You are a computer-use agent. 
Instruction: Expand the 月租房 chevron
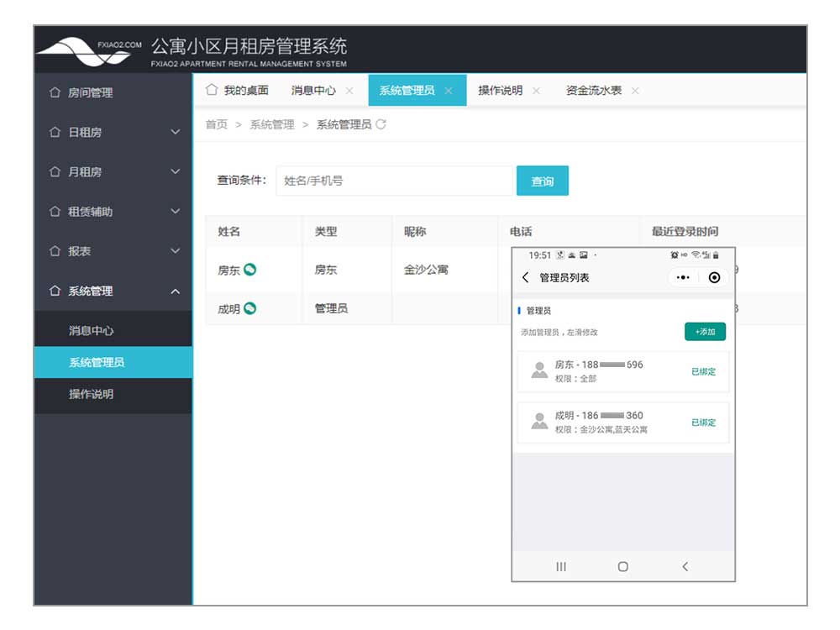click(x=176, y=171)
